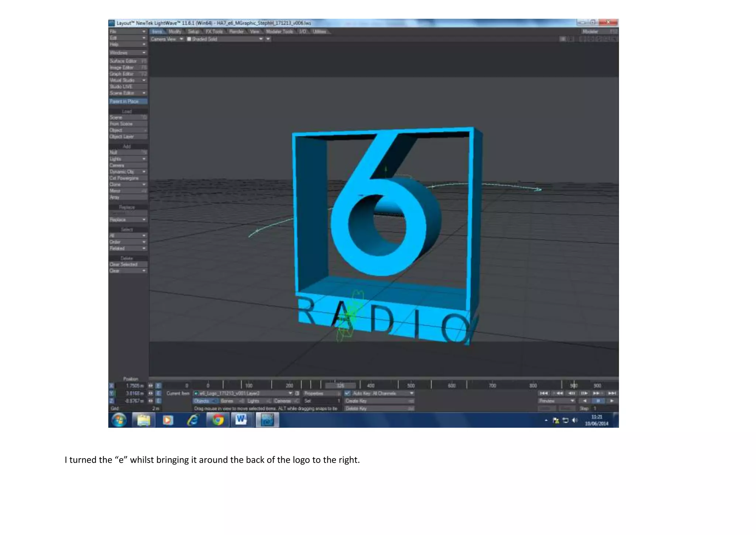Click the frame slider handle at 326

point(340,386)
